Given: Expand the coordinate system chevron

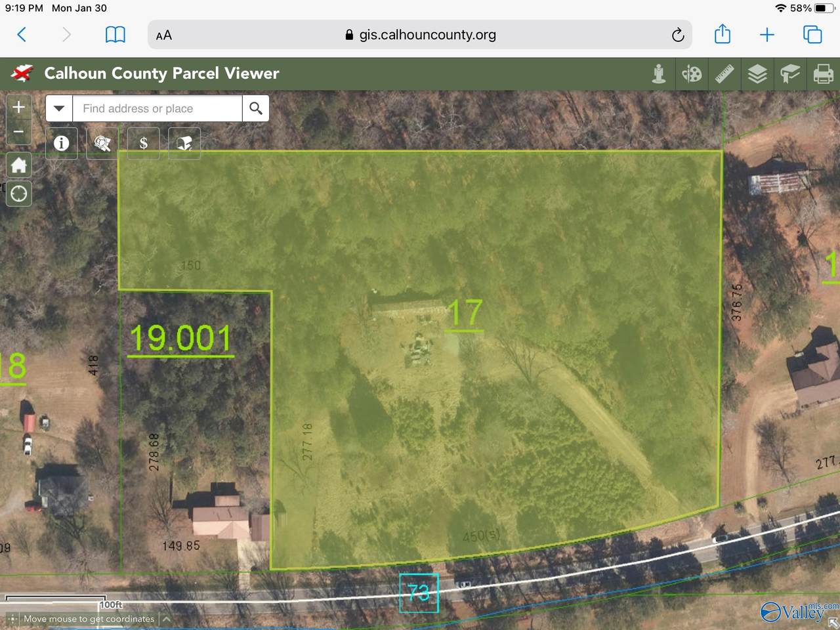Looking at the screenshot, I should pos(167,619).
